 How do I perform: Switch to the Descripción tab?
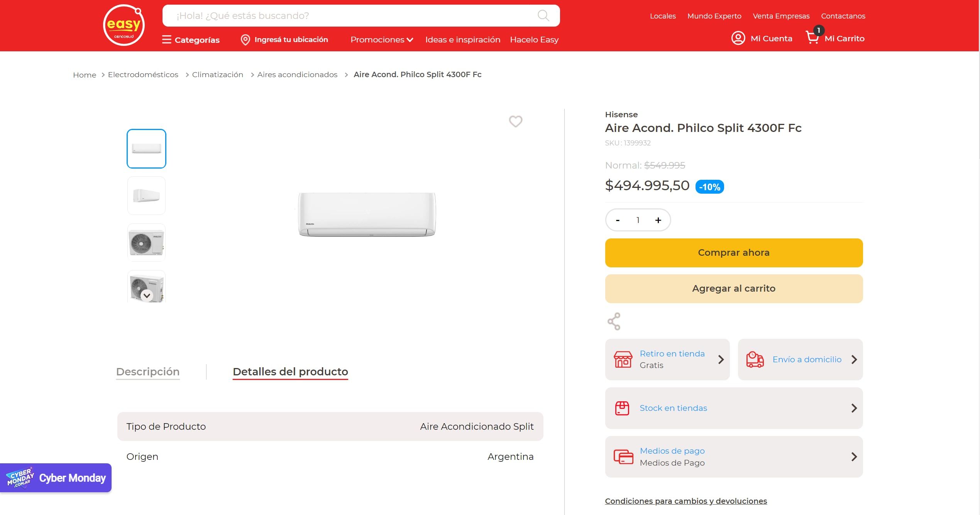(x=148, y=371)
